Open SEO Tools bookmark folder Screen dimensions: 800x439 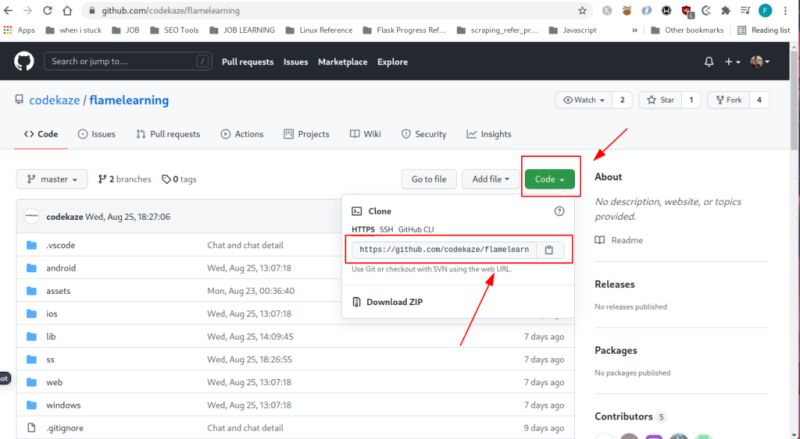(x=174, y=30)
